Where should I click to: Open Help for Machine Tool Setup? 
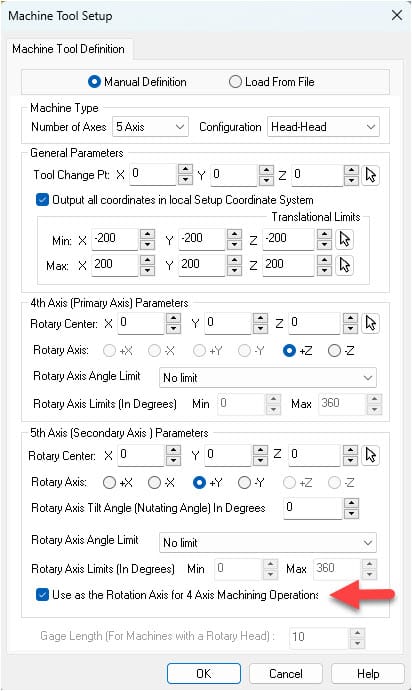point(368,673)
